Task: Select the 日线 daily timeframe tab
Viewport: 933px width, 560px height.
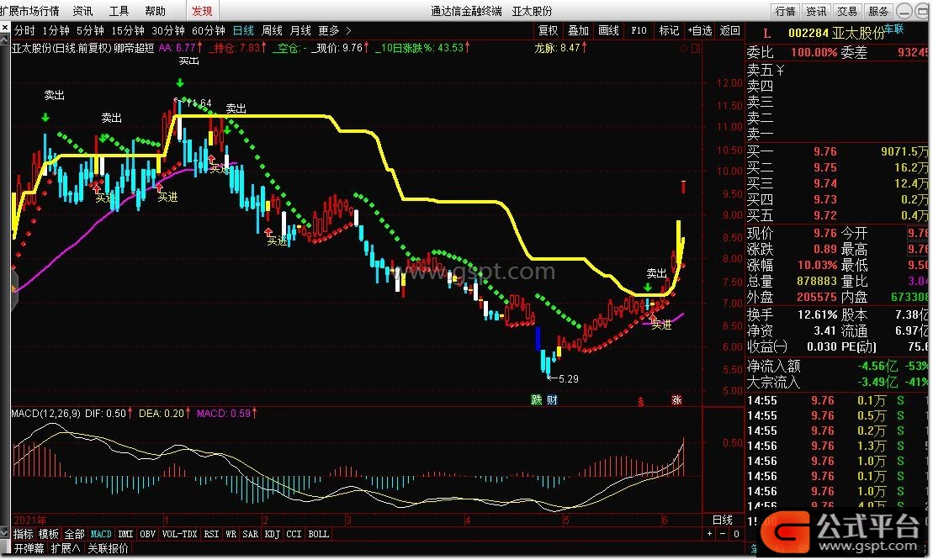Action: coord(243,30)
